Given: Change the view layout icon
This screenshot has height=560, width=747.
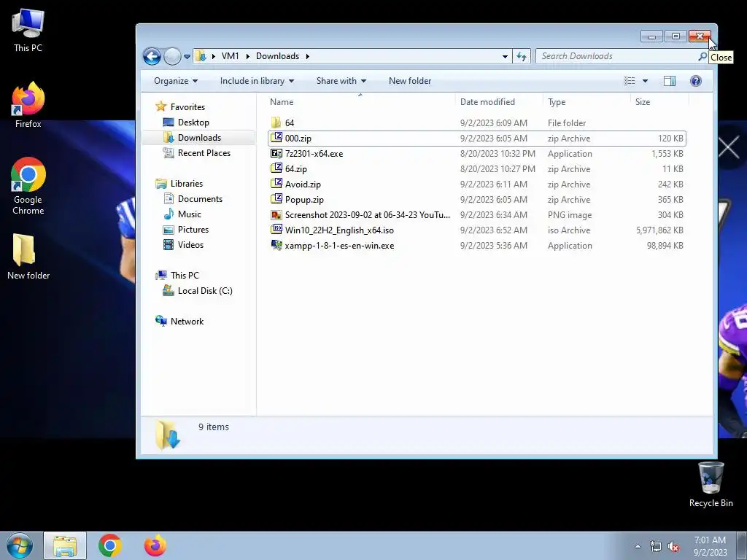Looking at the screenshot, I should pyautogui.click(x=630, y=81).
